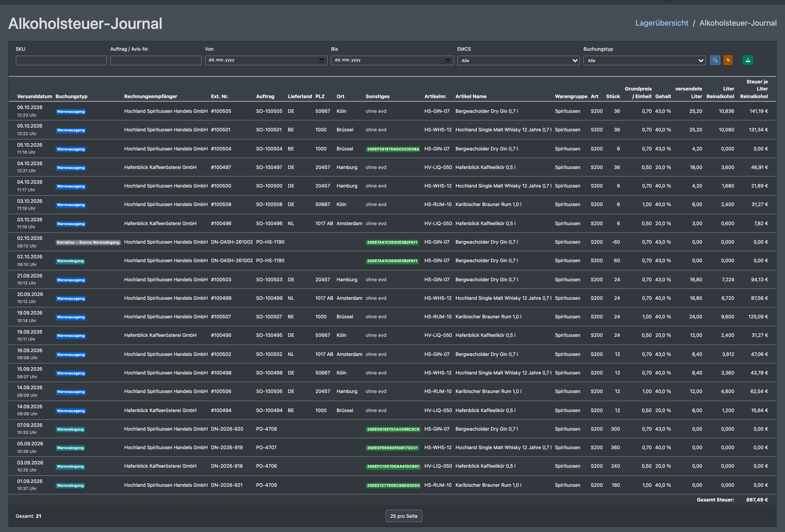785x532 pixels.
Task: Click EMCS code 26DEFC1057DDAA41DCB87 badge
Action: 393,467
